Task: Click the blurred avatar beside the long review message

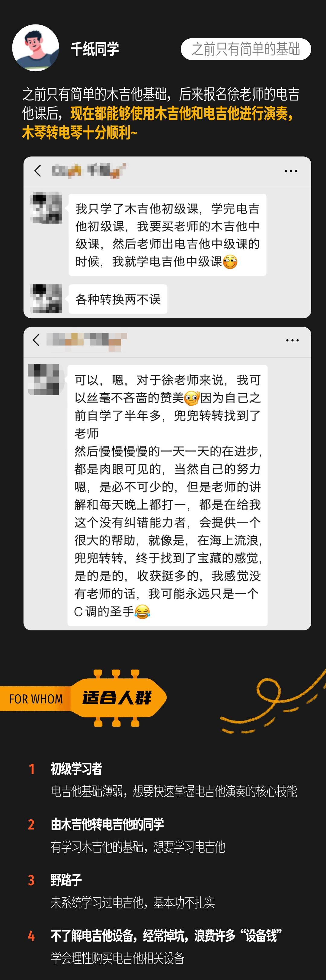Action: pos(43,379)
